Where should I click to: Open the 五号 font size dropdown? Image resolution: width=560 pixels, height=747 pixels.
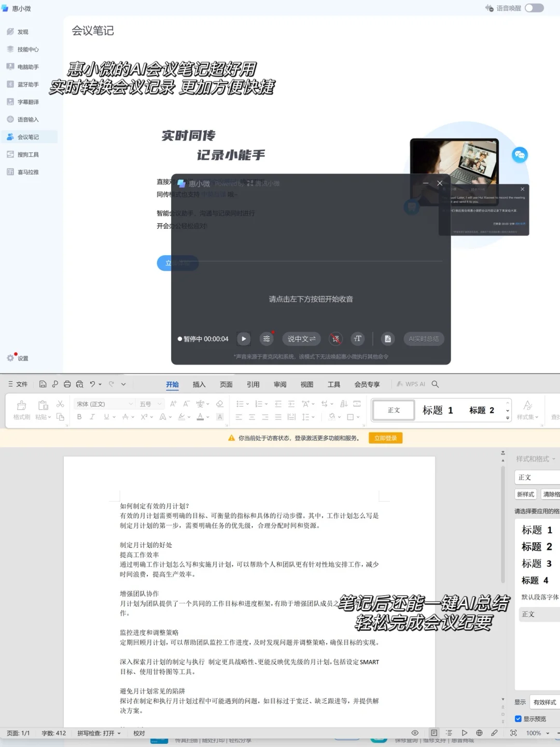[151, 404]
